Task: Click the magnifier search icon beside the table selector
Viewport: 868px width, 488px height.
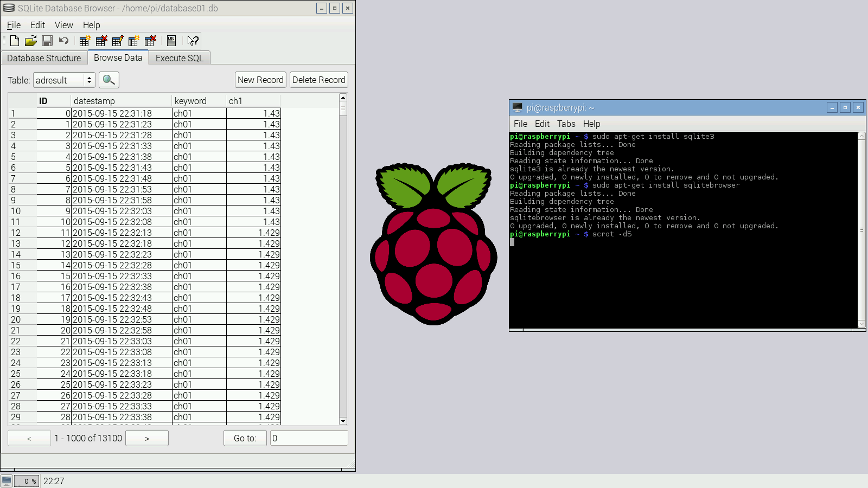Action: (x=108, y=80)
